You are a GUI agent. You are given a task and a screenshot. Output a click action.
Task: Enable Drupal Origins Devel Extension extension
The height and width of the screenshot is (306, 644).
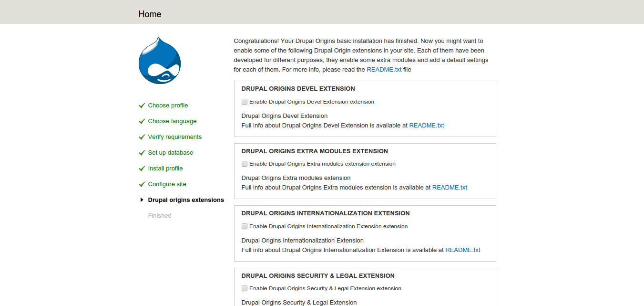pyautogui.click(x=245, y=102)
